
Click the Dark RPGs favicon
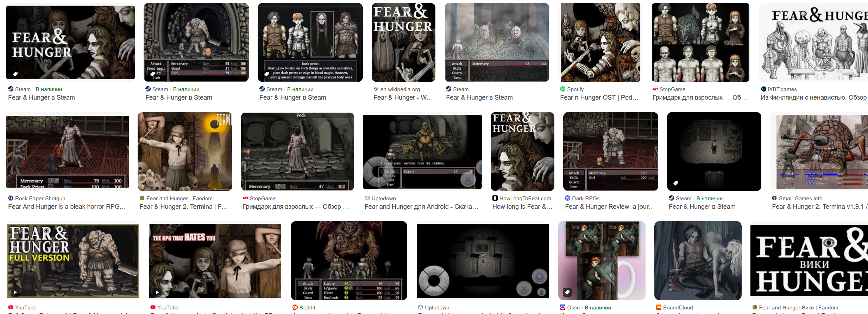point(567,198)
